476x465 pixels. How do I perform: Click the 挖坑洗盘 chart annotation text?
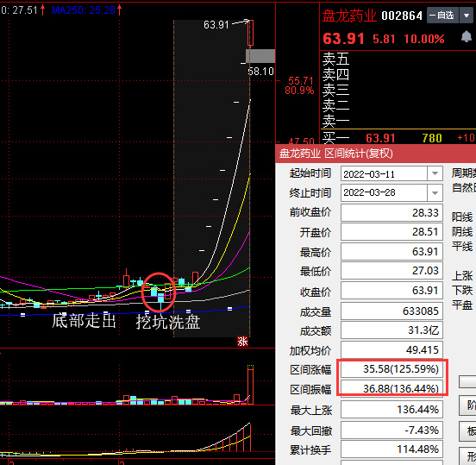tap(168, 323)
